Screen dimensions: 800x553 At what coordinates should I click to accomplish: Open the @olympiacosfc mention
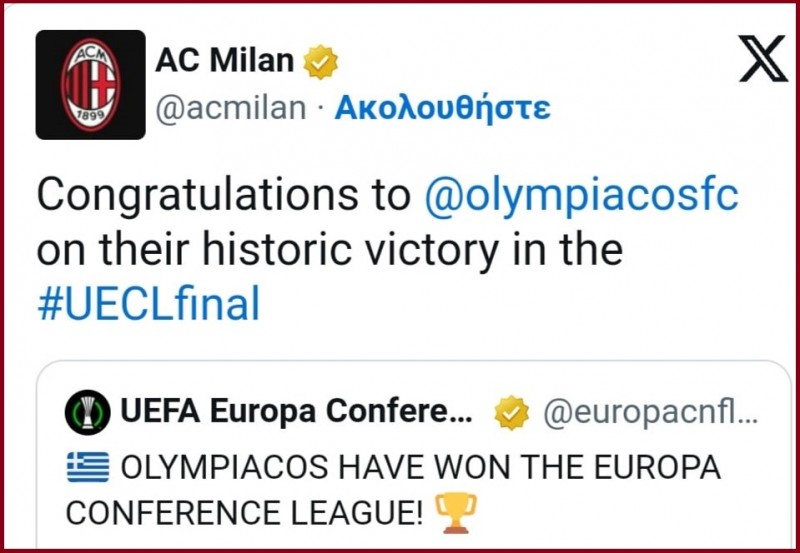click(x=581, y=196)
